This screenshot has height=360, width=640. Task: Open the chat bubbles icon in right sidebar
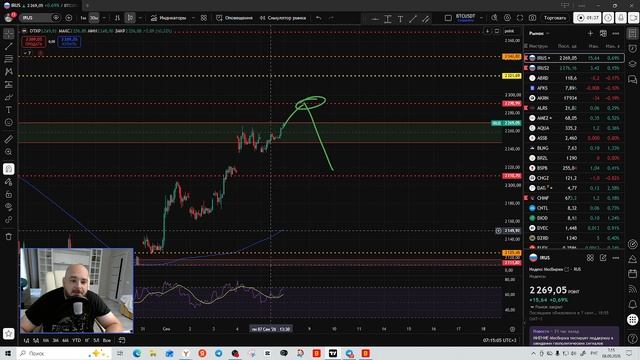633,79
